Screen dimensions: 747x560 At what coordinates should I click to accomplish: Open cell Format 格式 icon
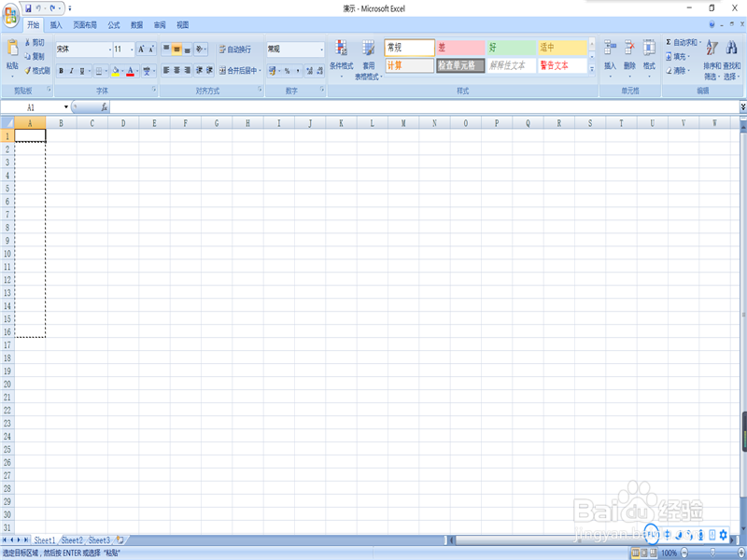(649, 58)
